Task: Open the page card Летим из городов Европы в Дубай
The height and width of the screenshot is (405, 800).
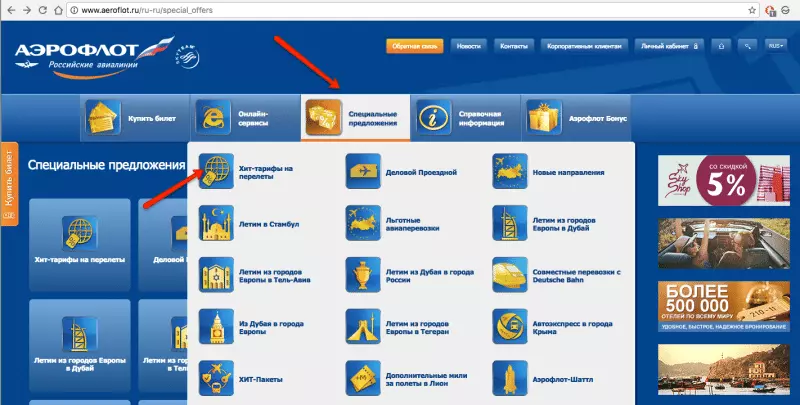Action: pyautogui.click(x=80, y=345)
